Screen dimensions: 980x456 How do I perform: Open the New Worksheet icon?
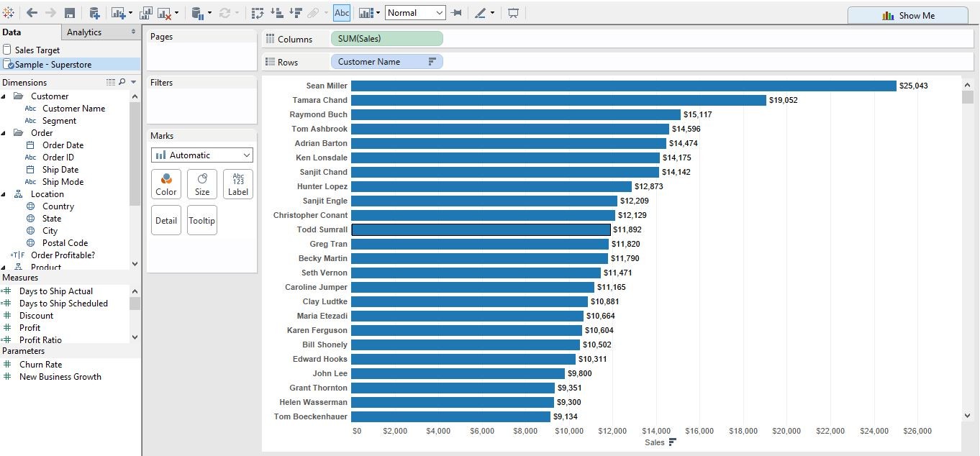(118, 12)
